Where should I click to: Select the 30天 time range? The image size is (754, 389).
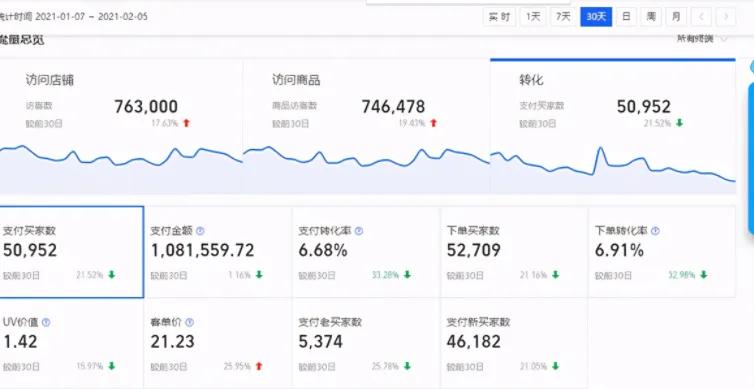pyautogui.click(x=596, y=17)
